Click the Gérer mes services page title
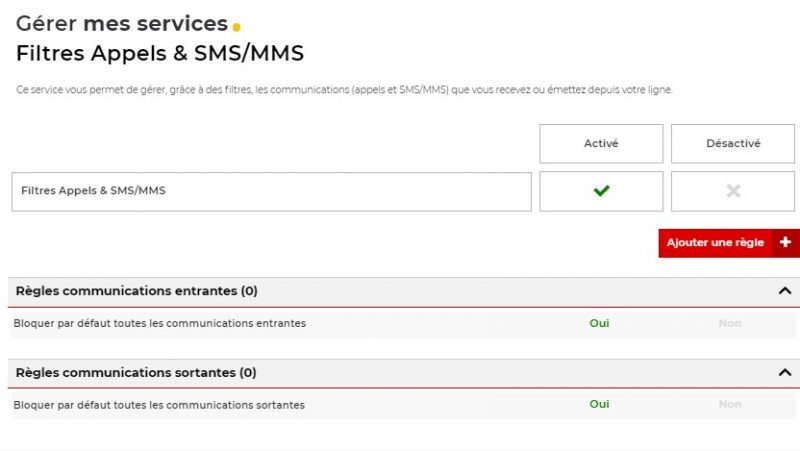This screenshot has height=451, width=800. click(x=122, y=24)
